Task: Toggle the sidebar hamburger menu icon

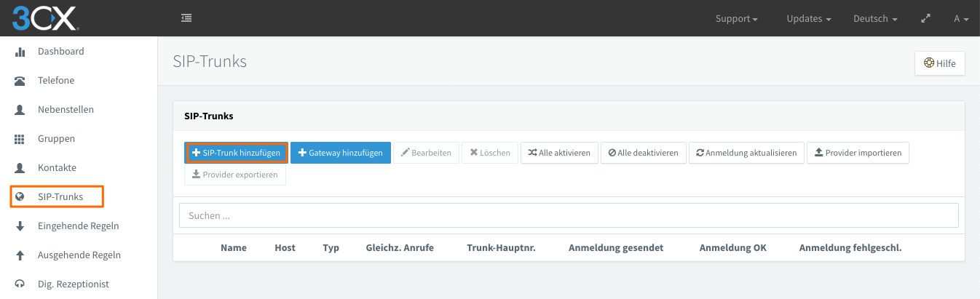Action: [186, 18]
